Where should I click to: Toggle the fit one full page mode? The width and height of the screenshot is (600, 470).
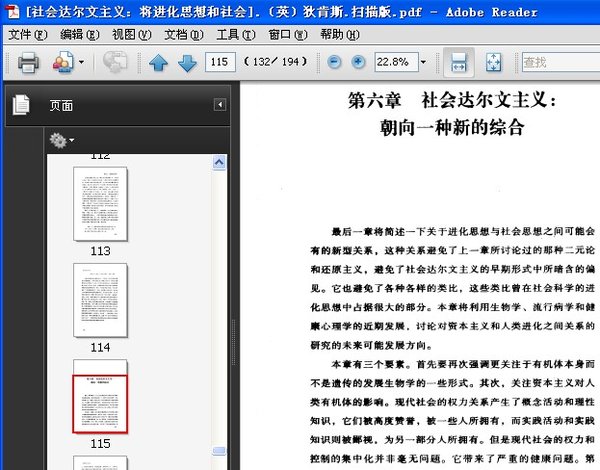tap(492, 62)
